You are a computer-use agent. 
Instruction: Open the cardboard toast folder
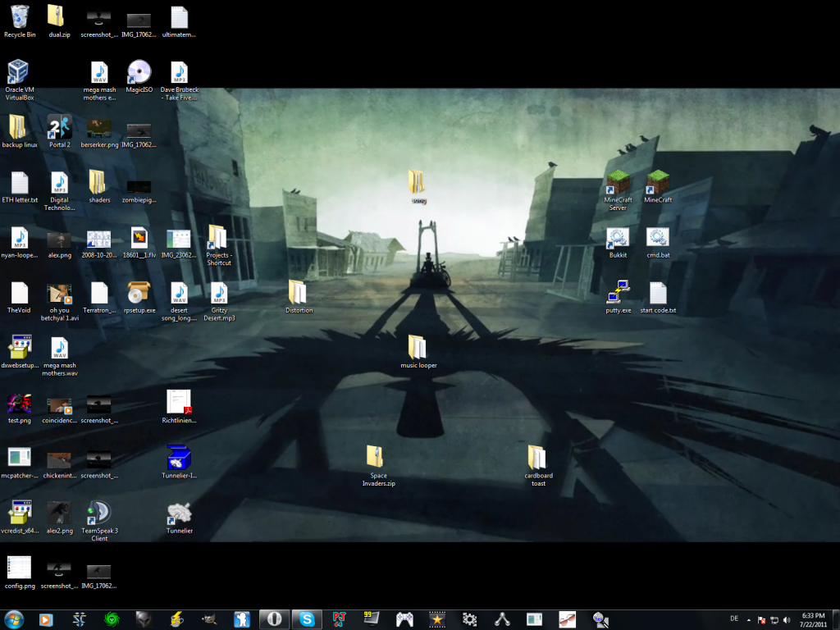538,466
